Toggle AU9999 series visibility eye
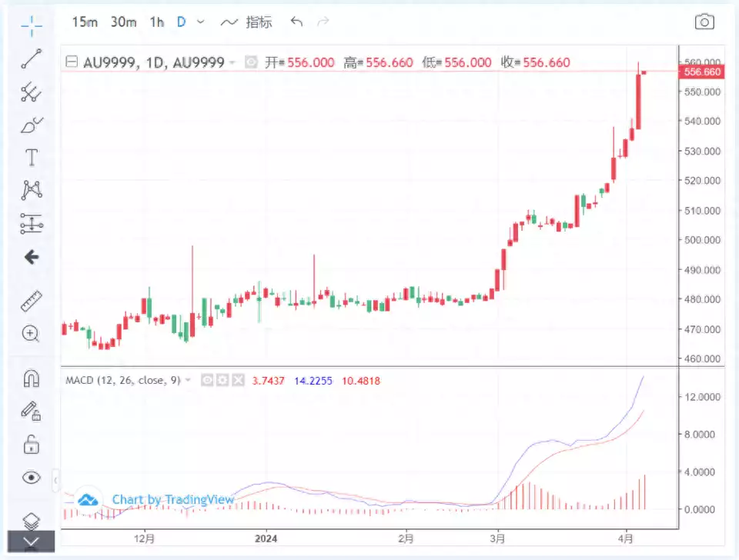739x560 pixels. point(251,62)
